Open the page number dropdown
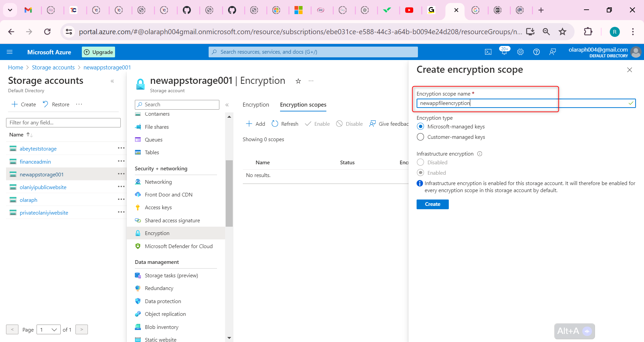644x342 pixels. point(49,330)
